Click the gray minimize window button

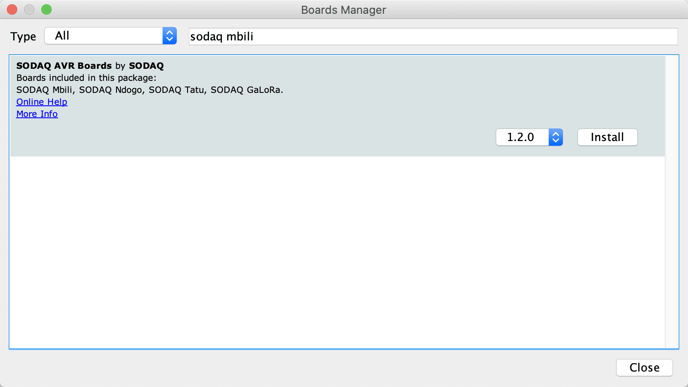coord(29,10)
